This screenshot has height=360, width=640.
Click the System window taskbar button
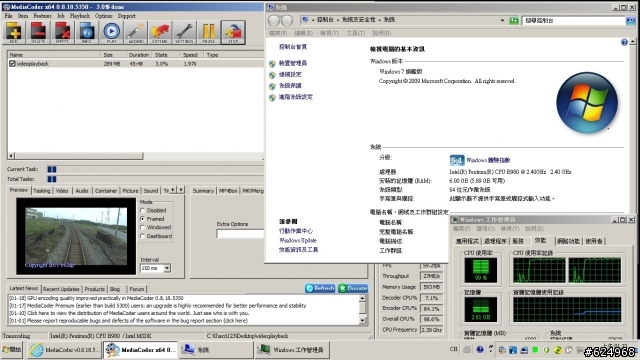(x=216, y=350)
